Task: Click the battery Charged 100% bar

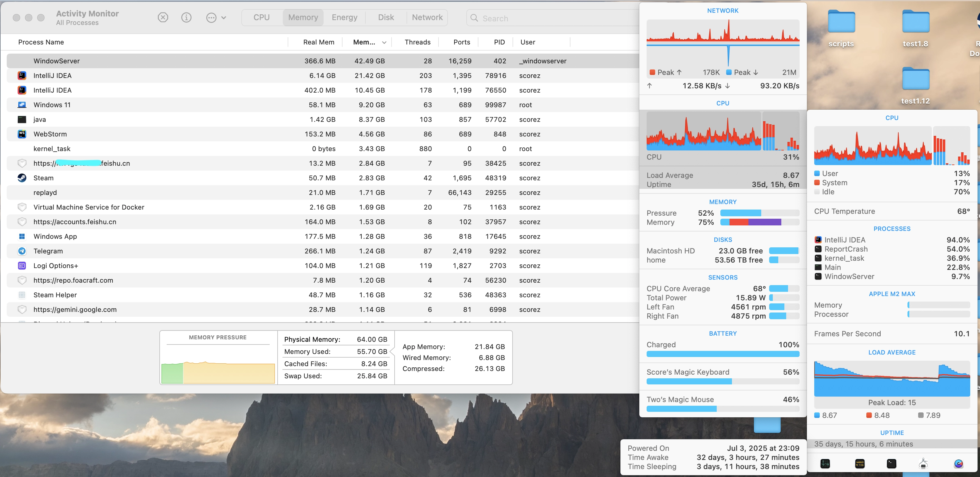Action: point(723,354)
